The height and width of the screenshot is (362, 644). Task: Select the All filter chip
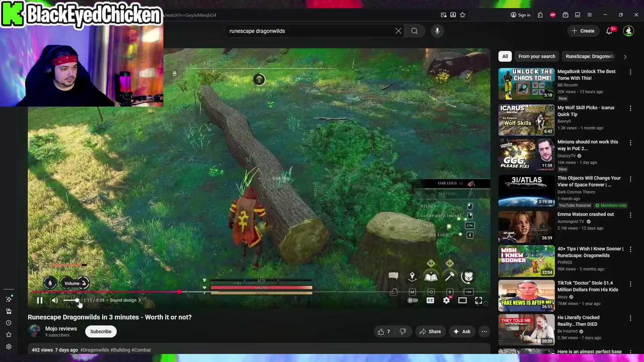click(x=505, y=56)
